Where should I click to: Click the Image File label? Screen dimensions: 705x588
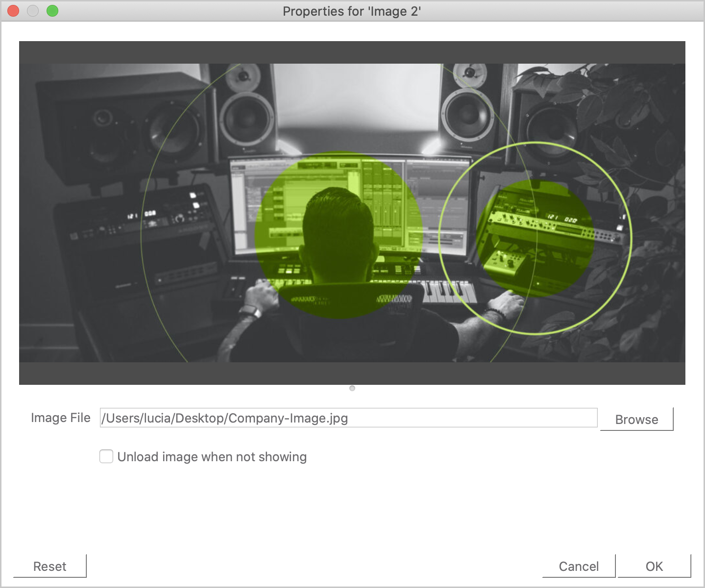click(x=60, y=418)
